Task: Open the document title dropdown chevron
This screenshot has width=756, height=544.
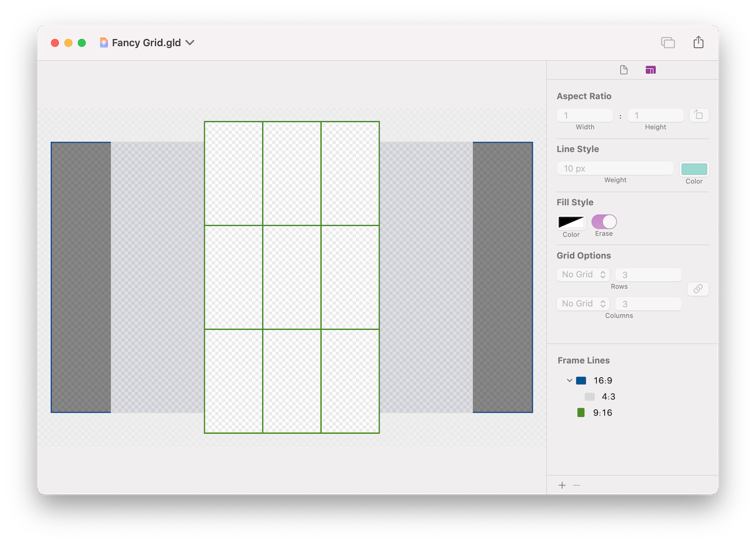Action: click(190, 43)
